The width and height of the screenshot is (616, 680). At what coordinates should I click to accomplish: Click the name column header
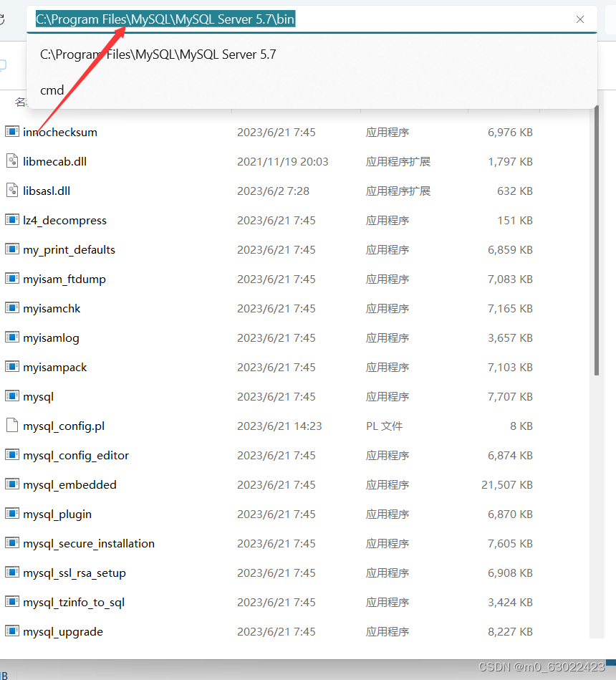[19, 102]
